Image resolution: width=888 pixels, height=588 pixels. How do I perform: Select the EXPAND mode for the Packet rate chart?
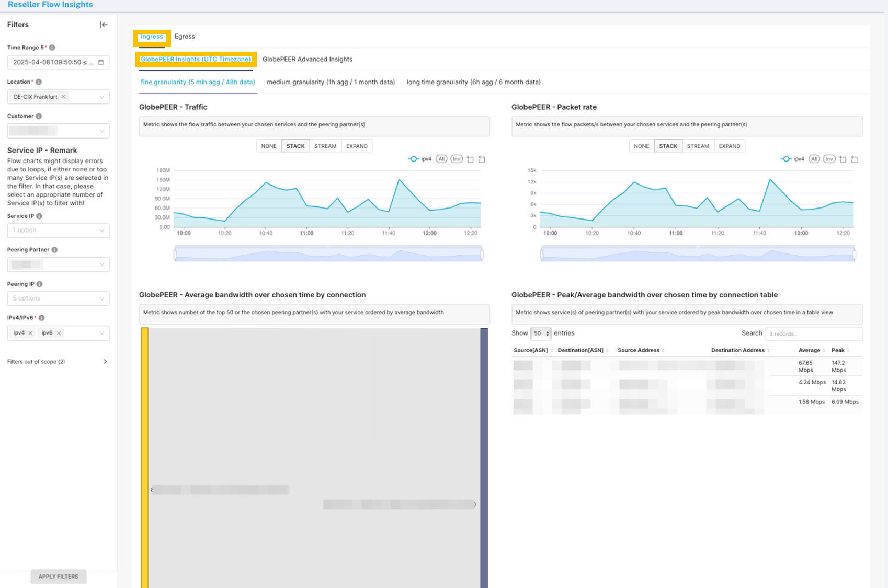click(x=729, y=146)
